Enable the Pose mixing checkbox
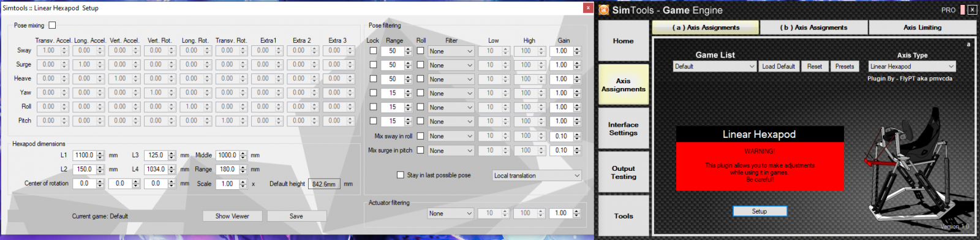 (x=52, y=25)
